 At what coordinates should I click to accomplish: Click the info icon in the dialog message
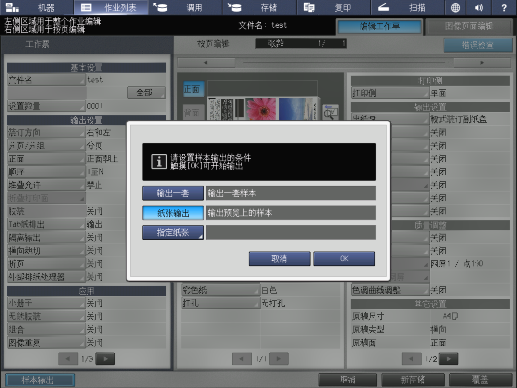coord(159,162)
